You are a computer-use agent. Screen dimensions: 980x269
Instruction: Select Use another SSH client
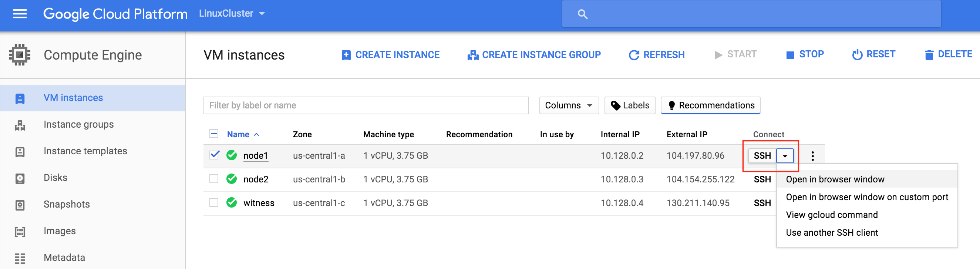867,232
